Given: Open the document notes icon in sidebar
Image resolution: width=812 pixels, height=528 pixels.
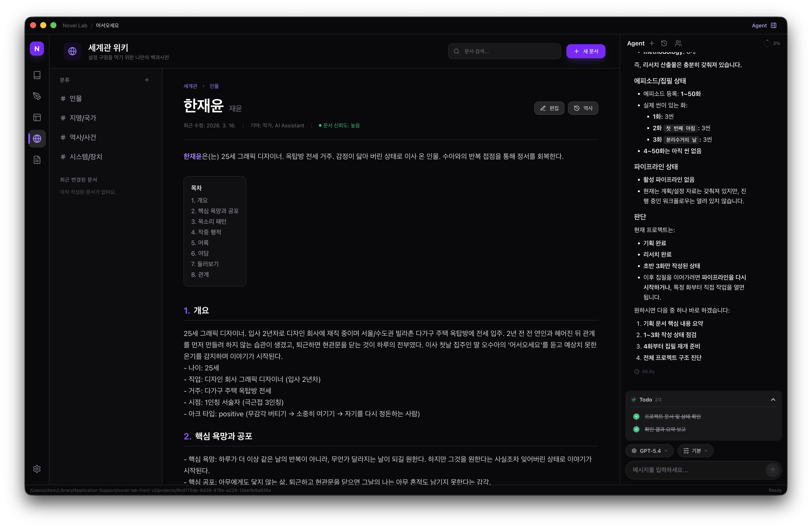Looking at the screenshot, I should [x=37, y=159].
